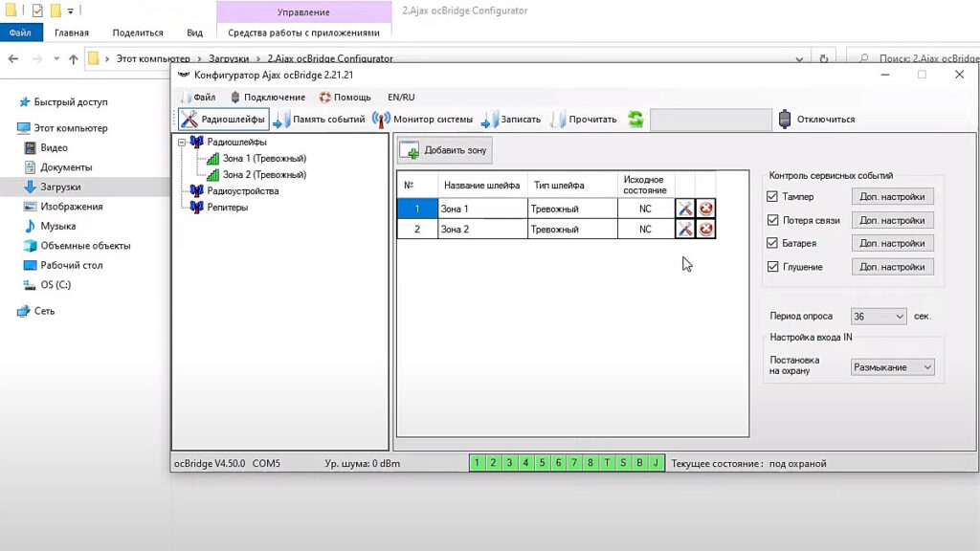Click status indicator T in status bar
This screenshot has height=551, width=980.
[607, 463]
